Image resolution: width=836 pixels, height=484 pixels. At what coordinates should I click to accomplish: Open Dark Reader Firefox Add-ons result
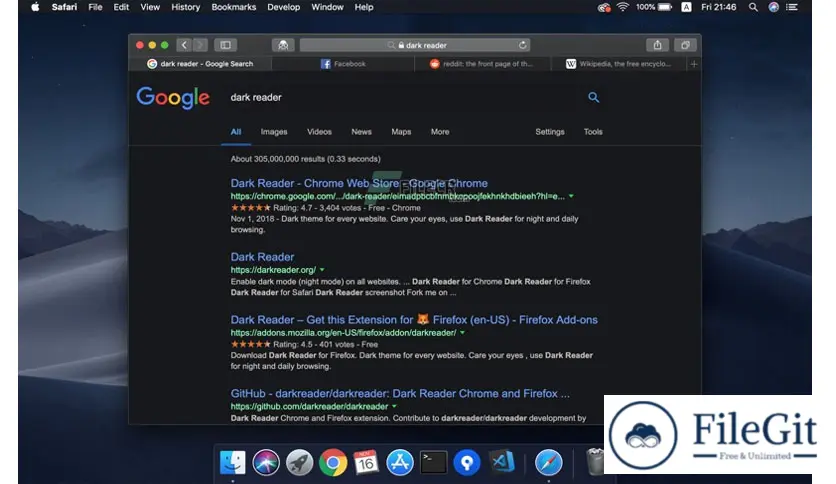(x=414, y=319)
